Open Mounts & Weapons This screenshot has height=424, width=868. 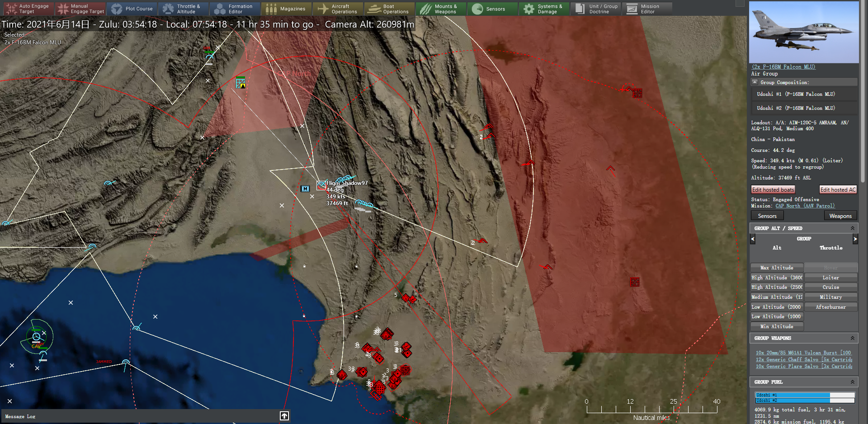[x=441, y=9]
